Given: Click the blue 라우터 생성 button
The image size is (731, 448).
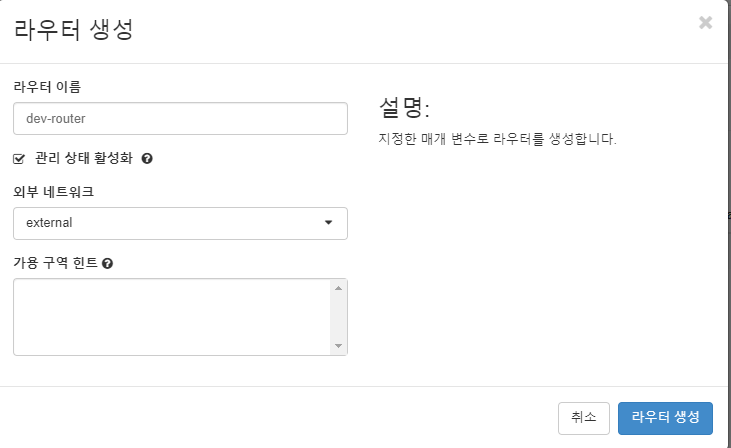Looking at the screenshot, I should (x=665, y=418).
